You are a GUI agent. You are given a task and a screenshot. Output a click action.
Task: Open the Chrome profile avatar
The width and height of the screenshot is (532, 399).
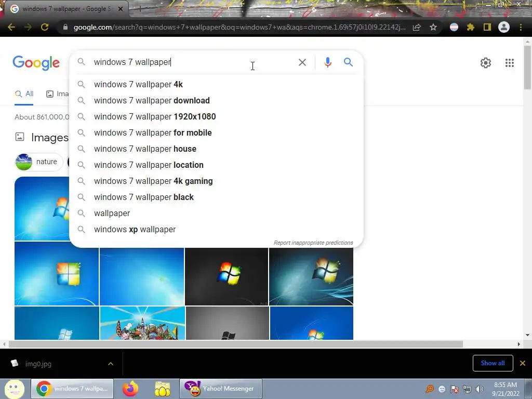pos(504,27)
